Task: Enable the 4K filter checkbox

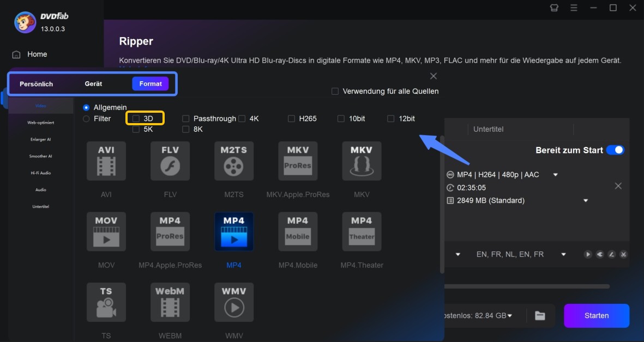Action: click(242, 119)
